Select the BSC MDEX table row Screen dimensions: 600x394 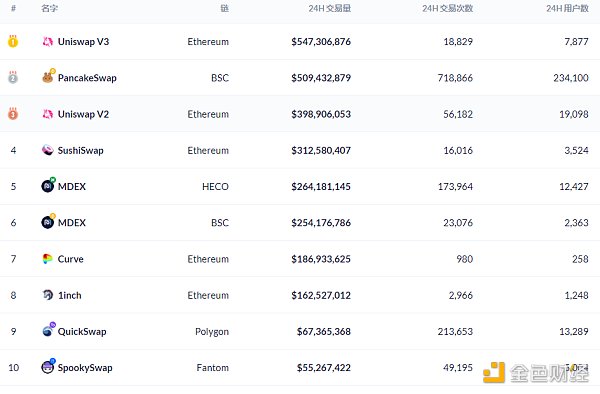pos(300,223)
